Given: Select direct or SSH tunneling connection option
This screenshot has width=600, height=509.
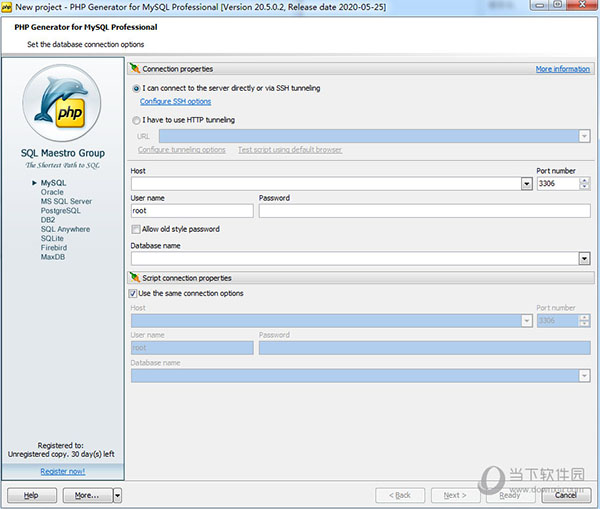Looking at the screenshot, I should click(x=136, y=88).
